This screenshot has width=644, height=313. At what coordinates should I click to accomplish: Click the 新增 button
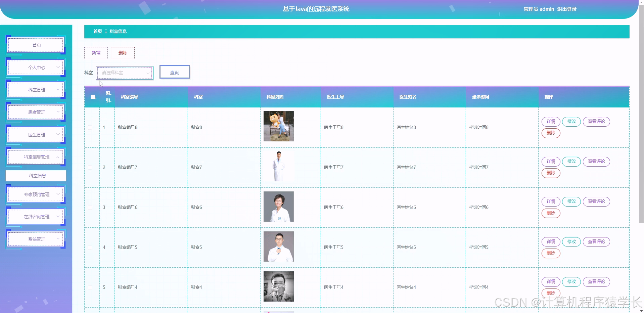[x=96, y=53]
